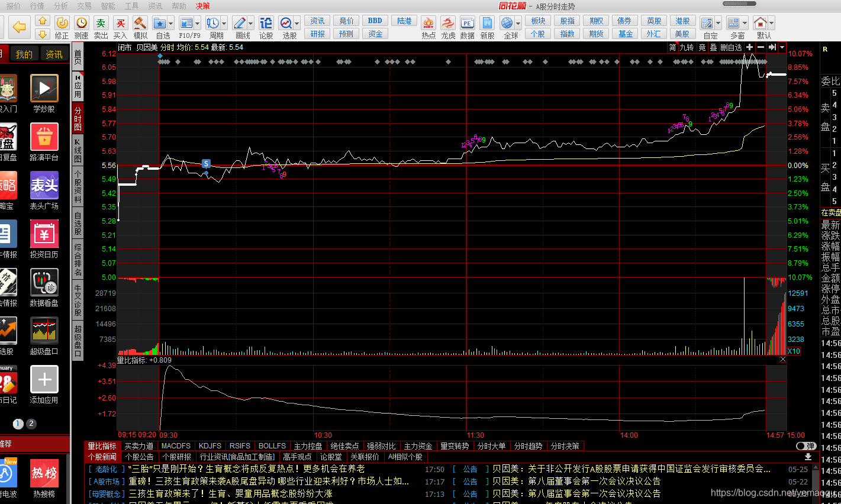Viewport: 841px width, 504px height.
Task: Select the 画线 drawing pencil tool
Action: pos(240,23)
